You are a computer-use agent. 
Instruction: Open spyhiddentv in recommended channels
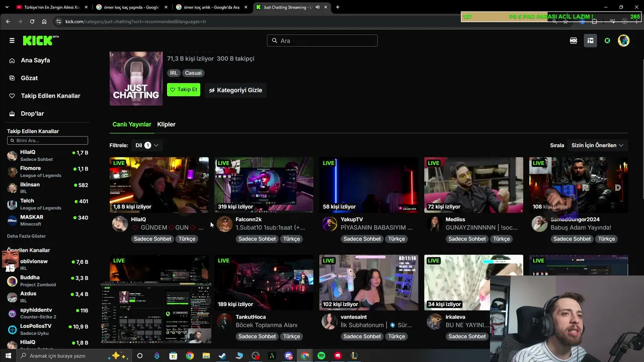pyautogui.click(x=48, y=313)
